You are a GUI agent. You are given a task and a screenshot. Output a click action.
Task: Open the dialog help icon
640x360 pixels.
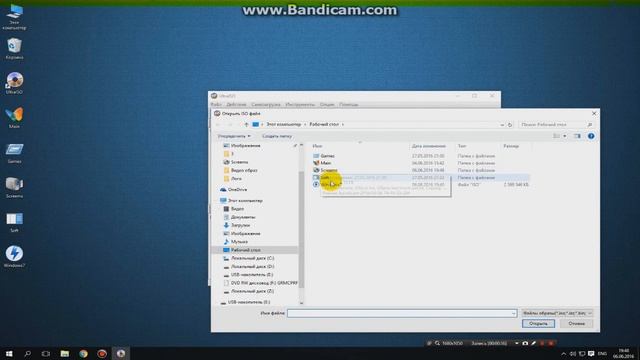coord(591,136)
